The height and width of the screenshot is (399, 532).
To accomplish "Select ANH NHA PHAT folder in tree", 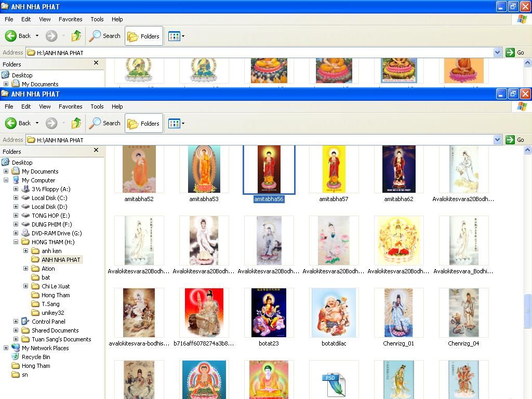I will [61, 260].
